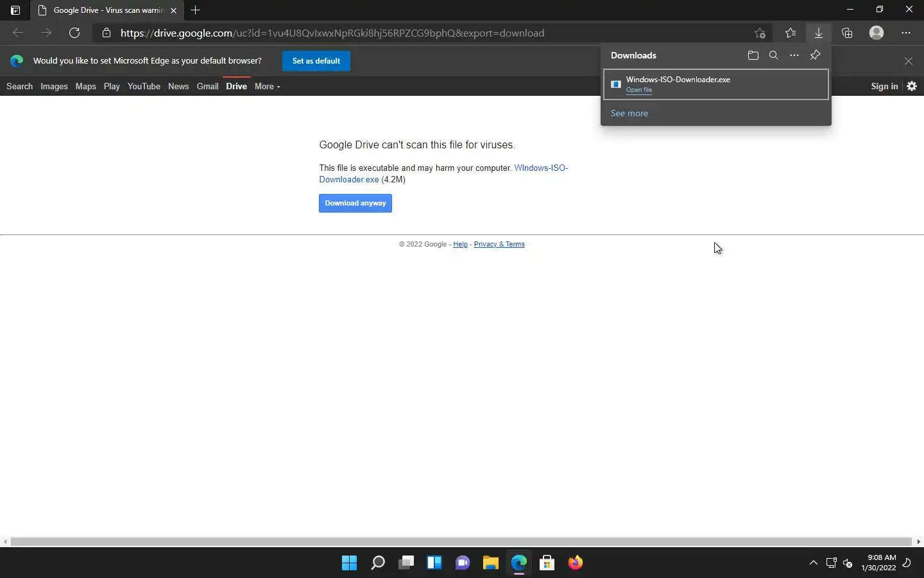This screenshot has width=924, height=578.
Task: Expand the More dropdown menu
Action: [268, 86]
